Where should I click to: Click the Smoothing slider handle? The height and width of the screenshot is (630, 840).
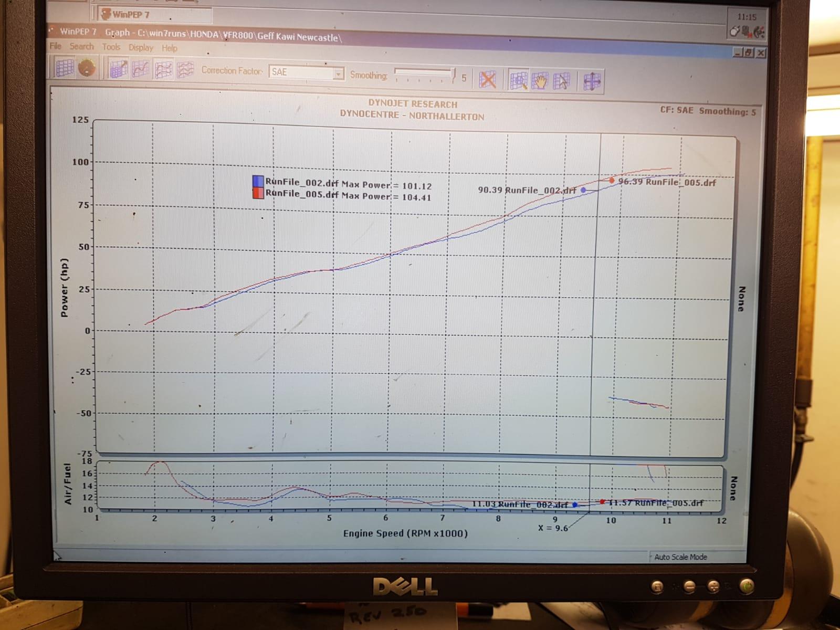click(x=453, y=75)
